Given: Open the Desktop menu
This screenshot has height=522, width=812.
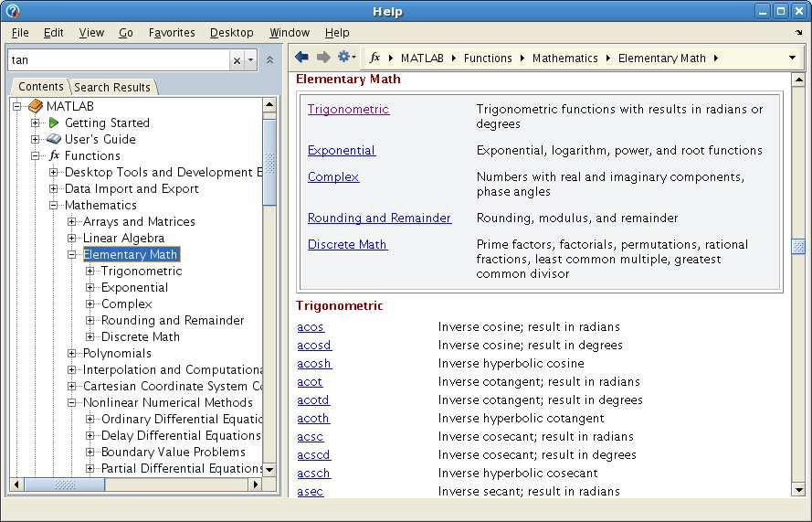Looking at the screenshot, I should click(x=231, y=33).
